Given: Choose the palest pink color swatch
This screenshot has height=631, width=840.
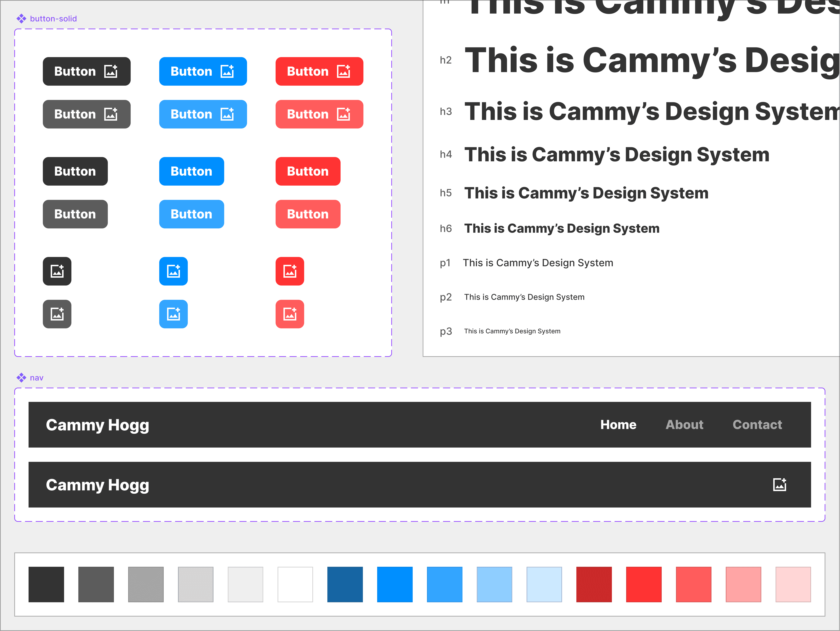Looking at the screenshot, I should point(793,584).
